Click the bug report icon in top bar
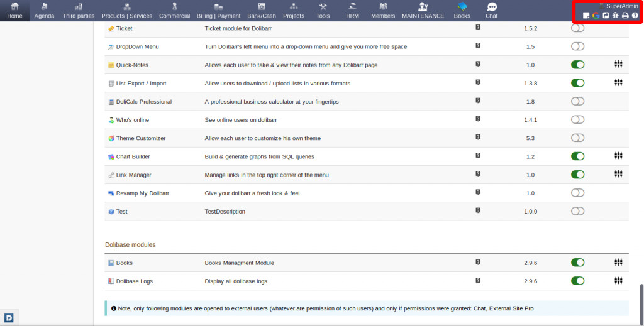 pos(615,16)
